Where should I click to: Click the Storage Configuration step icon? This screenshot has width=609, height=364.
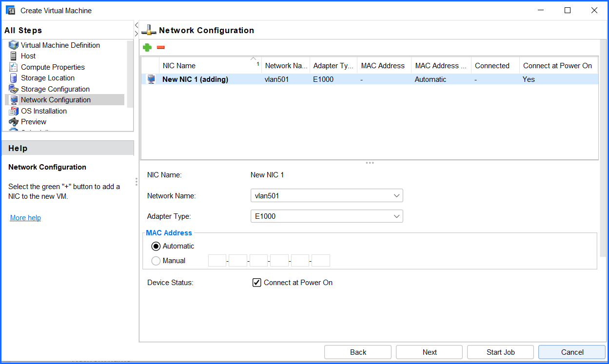(14, 89)
